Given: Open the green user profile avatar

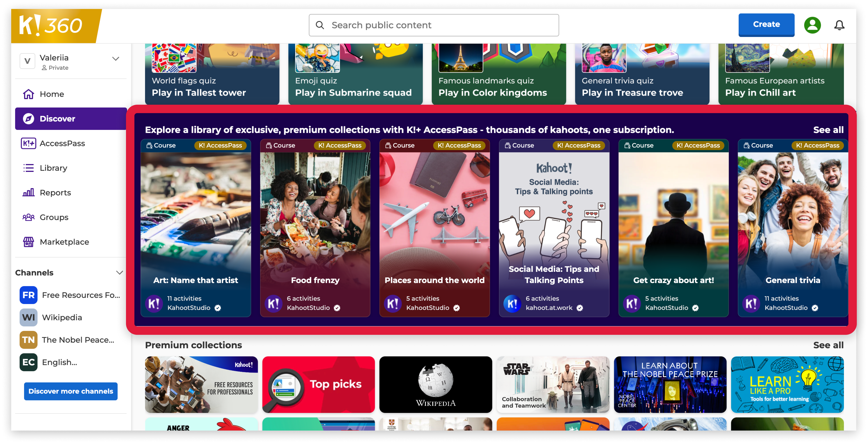Looking at the screenshot, I should (812, 25).
